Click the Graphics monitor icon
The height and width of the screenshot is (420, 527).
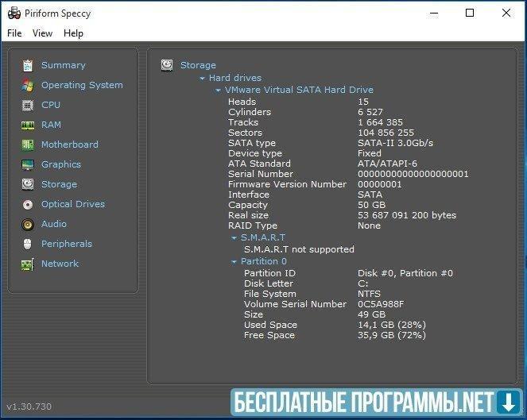click(x=28, y=164)
